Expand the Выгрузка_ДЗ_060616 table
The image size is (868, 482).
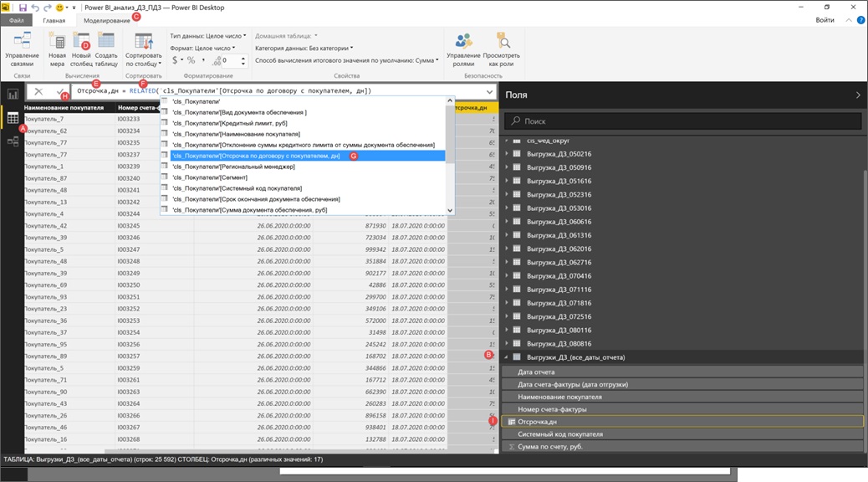[507, 222]
